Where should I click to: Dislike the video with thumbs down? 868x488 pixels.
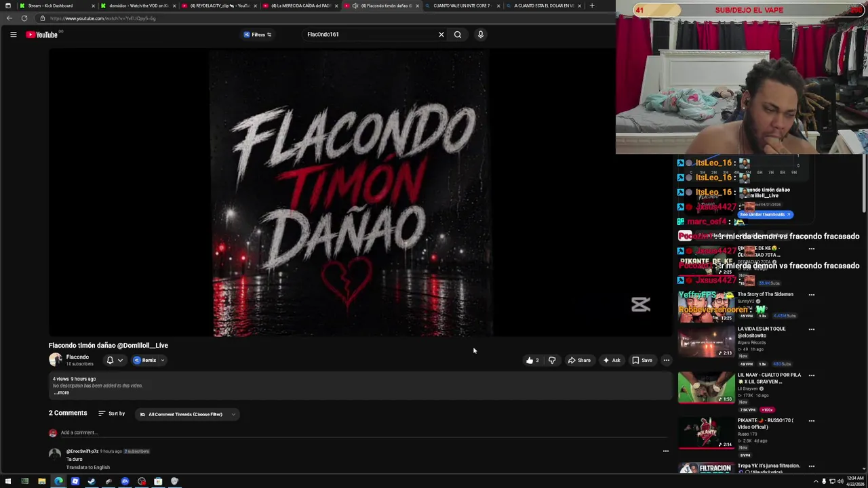tap(552, 360)
